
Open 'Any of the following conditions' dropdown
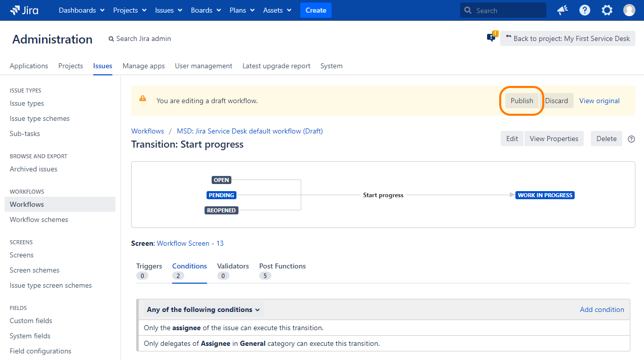point(203,309)
